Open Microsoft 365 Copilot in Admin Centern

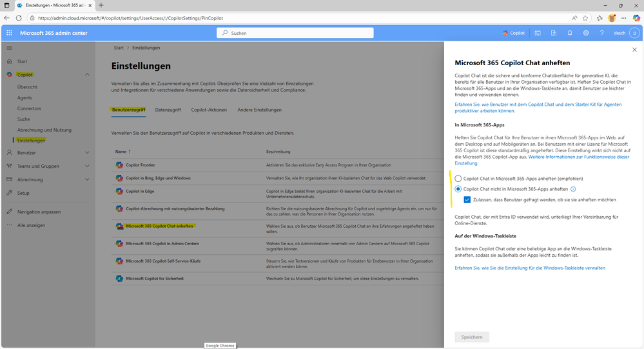pos(162,243)
